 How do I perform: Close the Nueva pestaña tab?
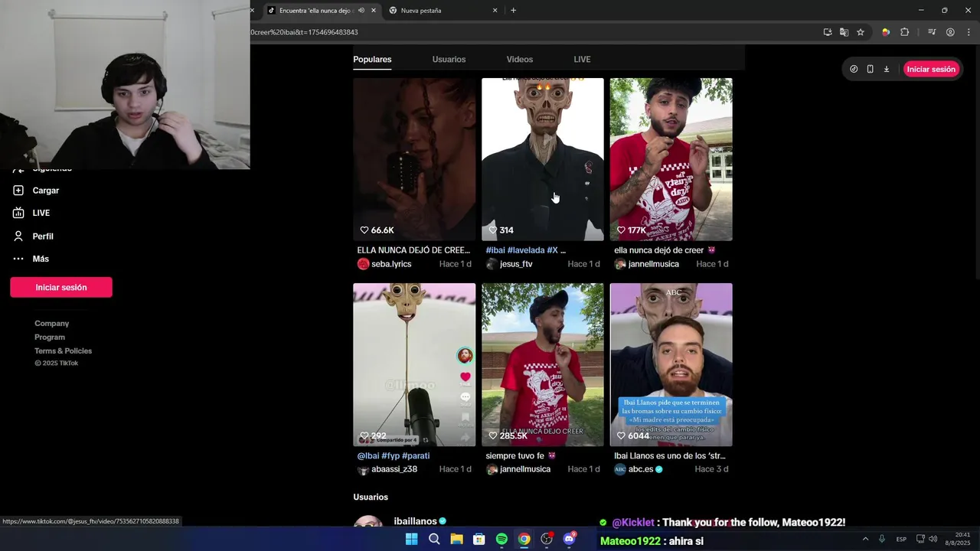coord(495,11)
